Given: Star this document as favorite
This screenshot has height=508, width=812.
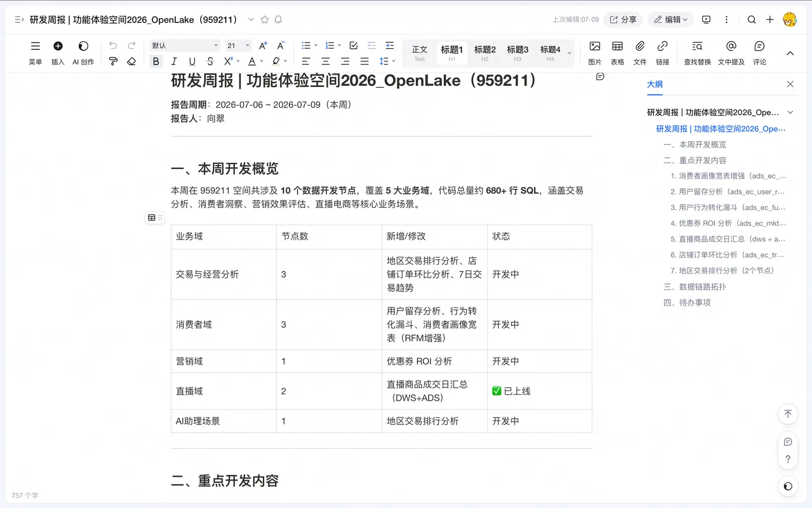Looking at the screenshot, I should (264, 20).
